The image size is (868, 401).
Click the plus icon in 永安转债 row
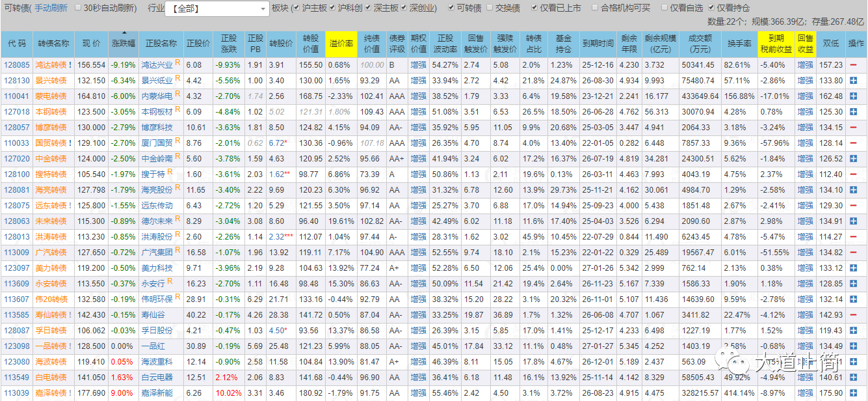click(853, 284)
